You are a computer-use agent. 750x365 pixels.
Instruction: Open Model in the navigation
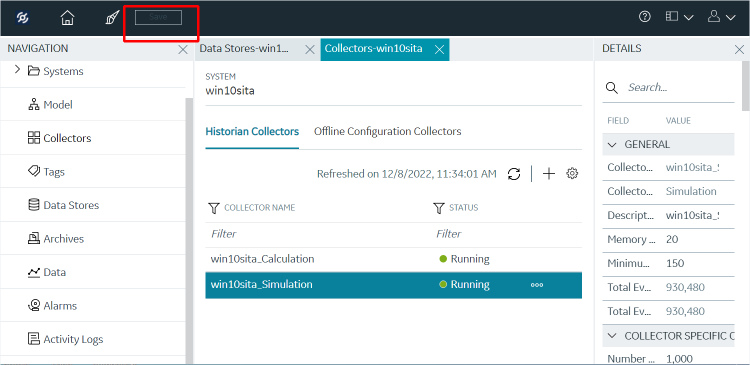[51, 105]
